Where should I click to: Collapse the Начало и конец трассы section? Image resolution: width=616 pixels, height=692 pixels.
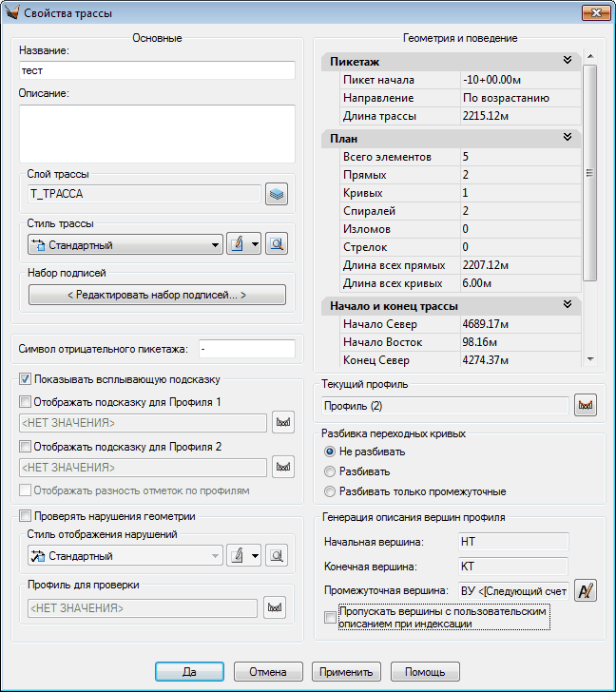(568, 305)
